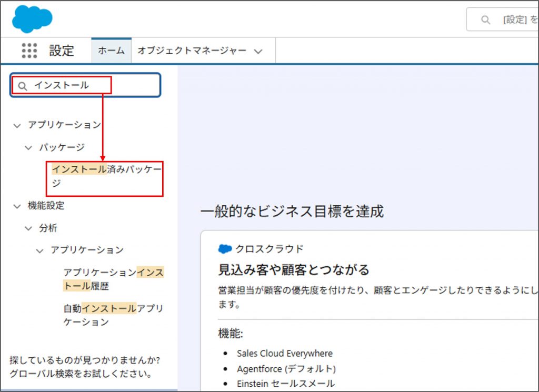Click the 見込み客や顧客とつながる card heading
This screenshot has width=539, height=392.
[294, 270]
